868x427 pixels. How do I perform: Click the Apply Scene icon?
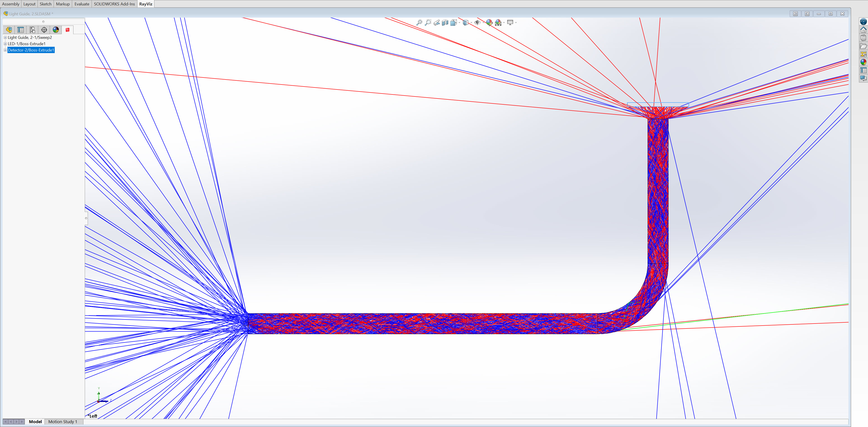point(498,23)
